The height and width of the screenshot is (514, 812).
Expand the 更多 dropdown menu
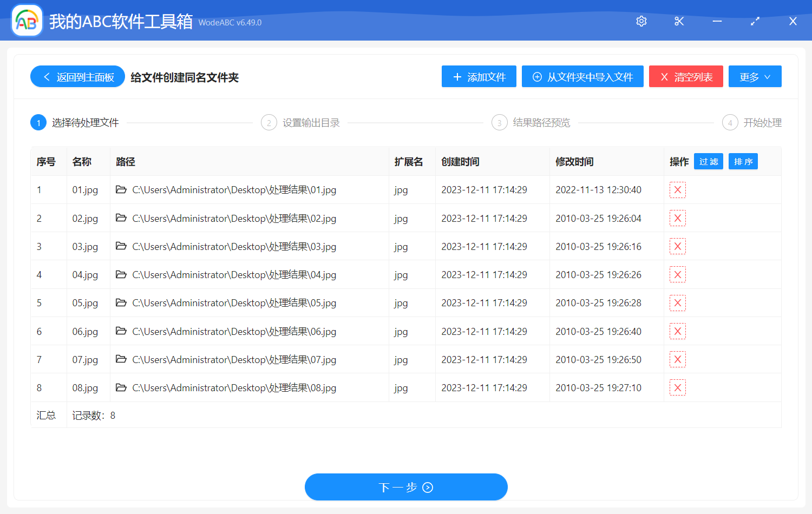point(755,76)
